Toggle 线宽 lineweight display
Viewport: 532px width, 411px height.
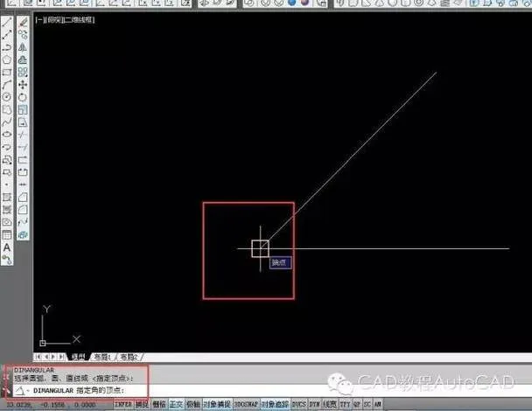330,404
